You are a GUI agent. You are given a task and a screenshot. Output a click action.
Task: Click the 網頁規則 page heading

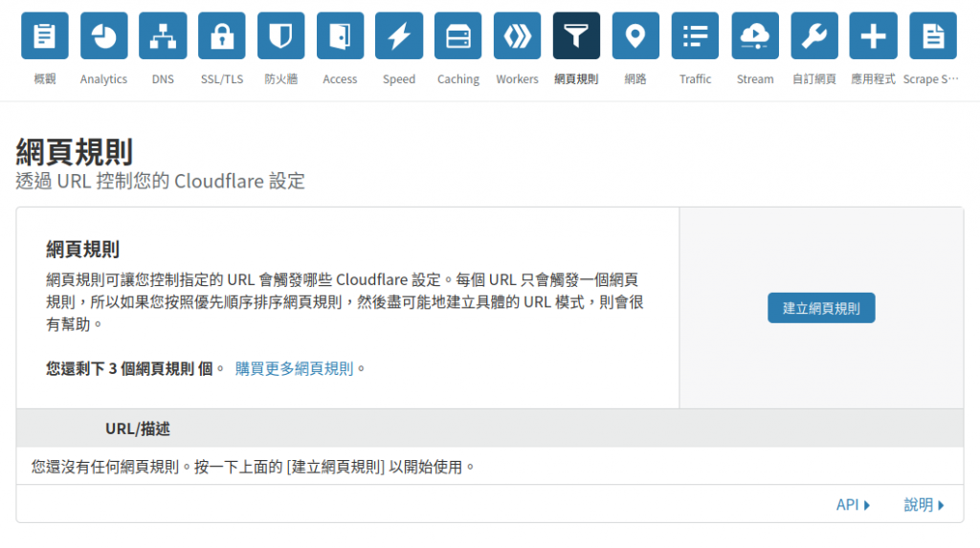(75, 152)
